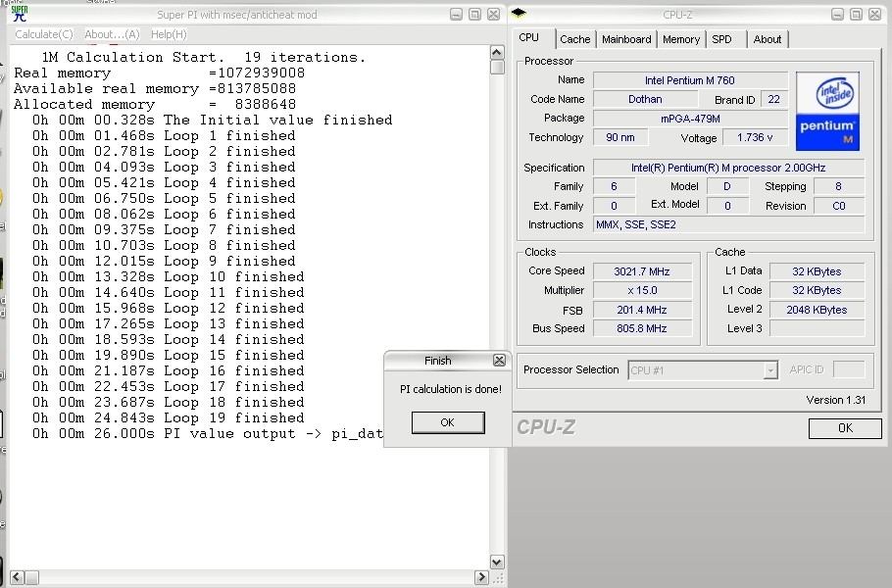
Task: Click Super PI scroll down arrow
Action: click(497, 562)
